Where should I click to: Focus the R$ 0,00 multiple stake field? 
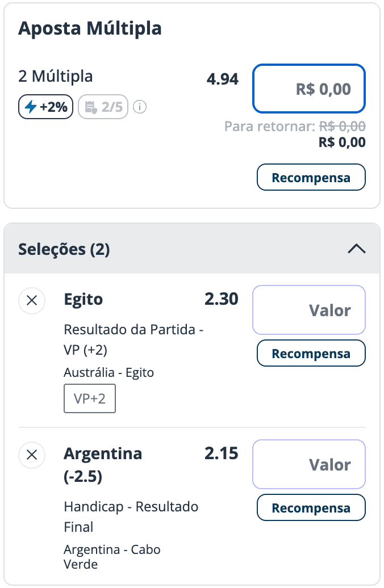pyautogui.click(x=309, y=89)
